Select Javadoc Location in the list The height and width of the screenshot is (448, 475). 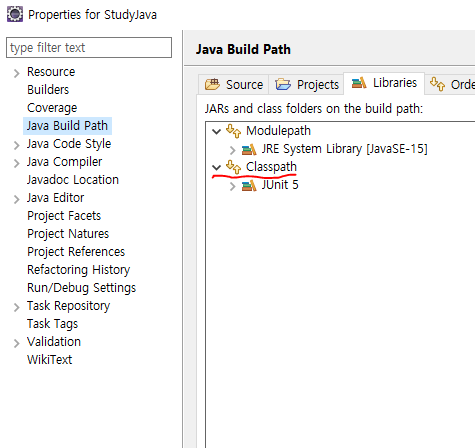[73, 180]
